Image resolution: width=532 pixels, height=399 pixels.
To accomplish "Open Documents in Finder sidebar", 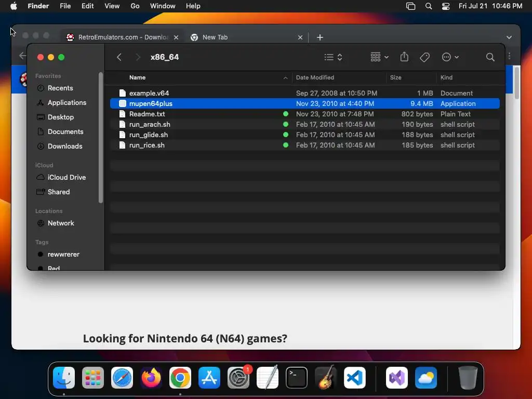I will click(65, 131).
